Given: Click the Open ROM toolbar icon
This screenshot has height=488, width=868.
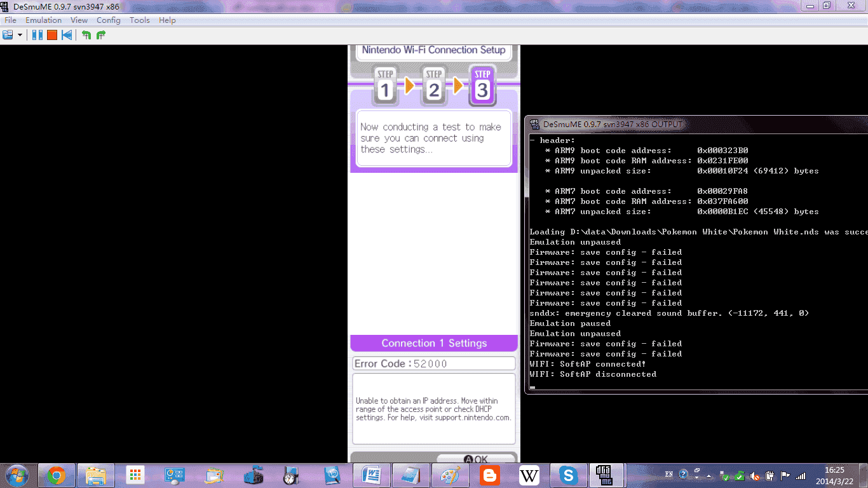Looking at the screenshot, I should (x=8, y=35).
